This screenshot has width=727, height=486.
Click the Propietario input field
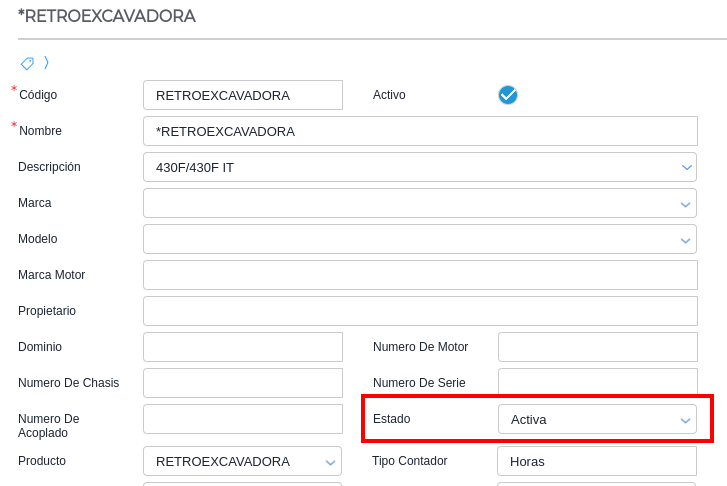pyautogui.click(x=420, y=311)
